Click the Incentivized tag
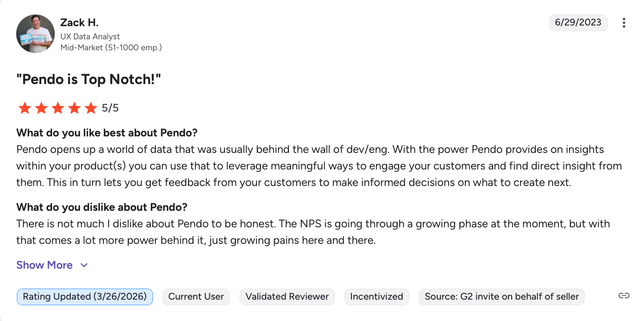Image resolution: width=644 pixels, height=321 pixels. (x=376, y=297)
